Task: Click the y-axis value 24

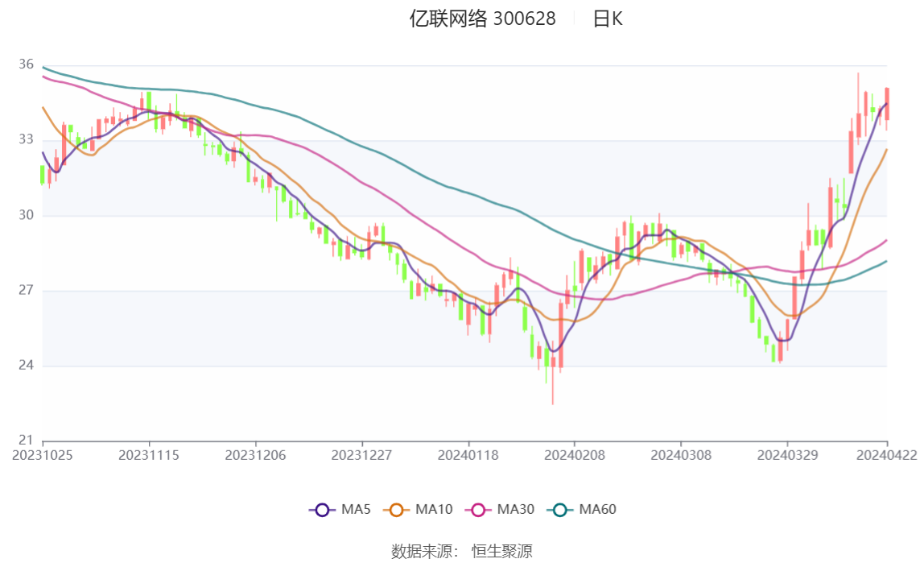Action: pyautogui.click(x=26, y=365)
